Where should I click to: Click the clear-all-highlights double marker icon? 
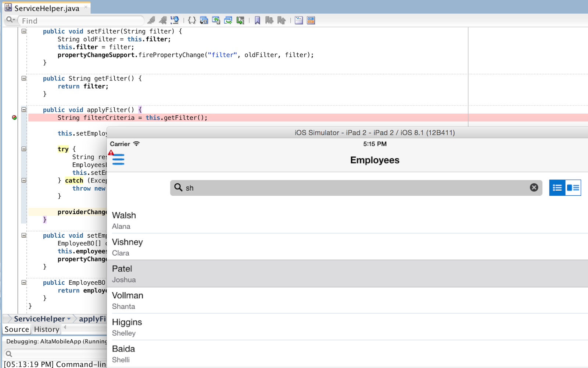(163, 20)
